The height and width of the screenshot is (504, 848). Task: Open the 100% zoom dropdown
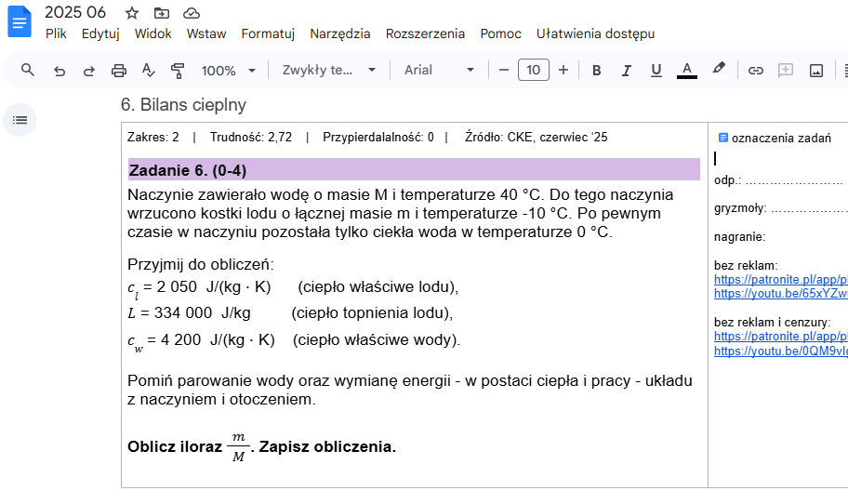point(230,70)
